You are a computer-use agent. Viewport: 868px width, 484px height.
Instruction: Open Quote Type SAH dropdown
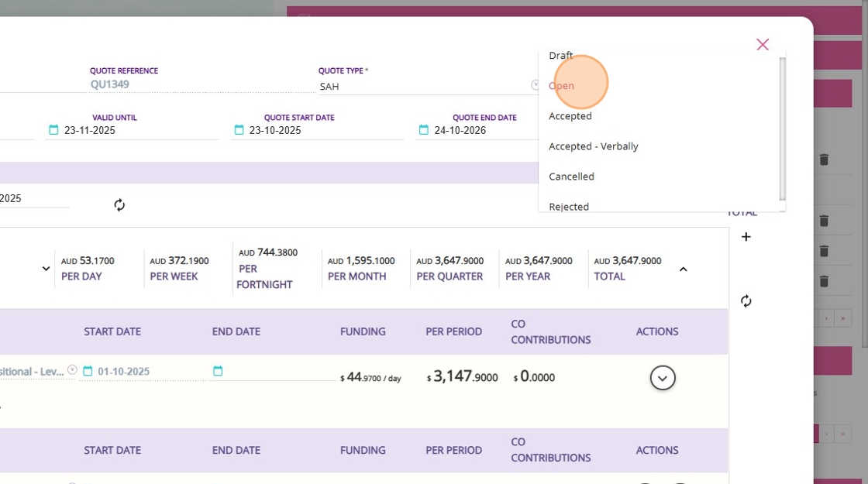click(x=428, y=86)
